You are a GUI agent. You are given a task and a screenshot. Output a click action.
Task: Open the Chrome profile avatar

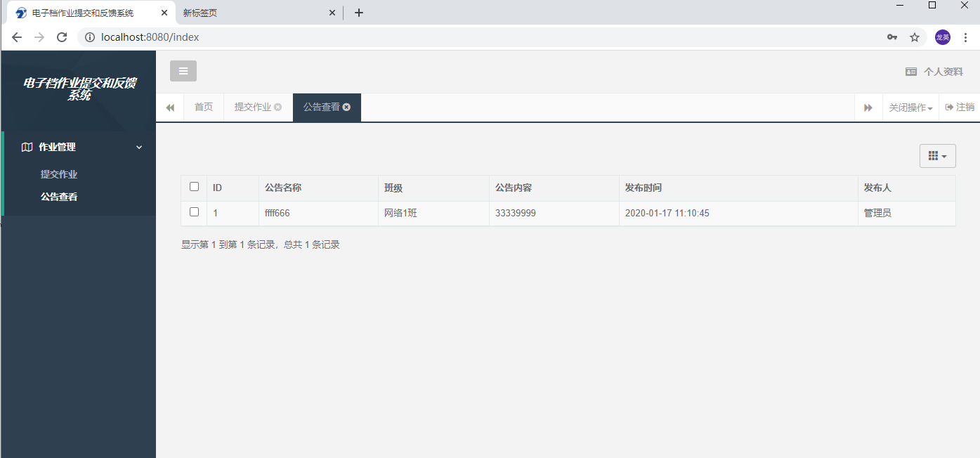[943, 37]
